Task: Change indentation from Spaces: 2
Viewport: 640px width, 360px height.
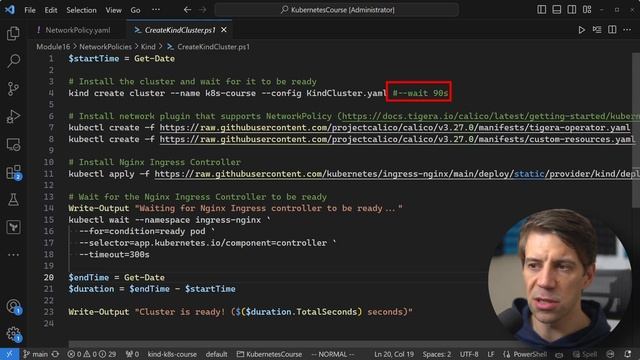Action: [x=437, y=354]
